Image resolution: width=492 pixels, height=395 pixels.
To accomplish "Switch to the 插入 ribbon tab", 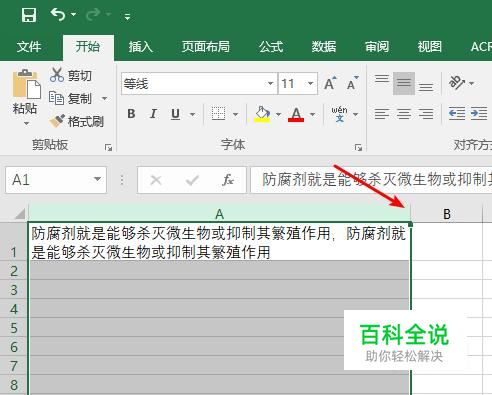I will coord(141,47).
